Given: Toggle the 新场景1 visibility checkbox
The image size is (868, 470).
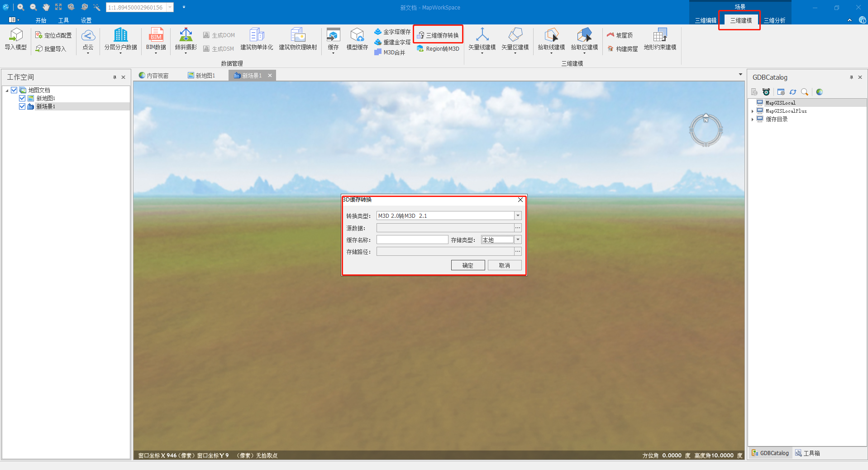Looking at the screenshot, I should point(22,106).
